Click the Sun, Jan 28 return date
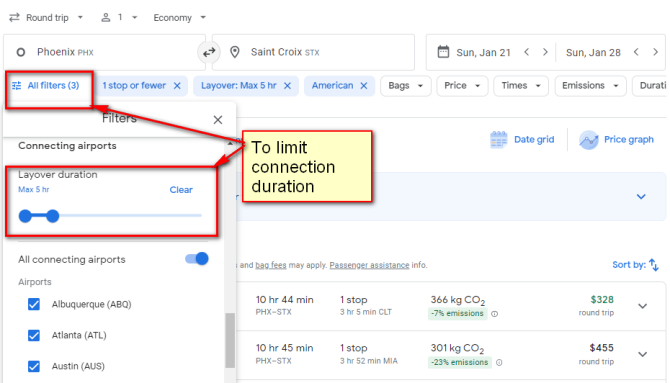This screenshot has height=383, width=670. (593, 53)
